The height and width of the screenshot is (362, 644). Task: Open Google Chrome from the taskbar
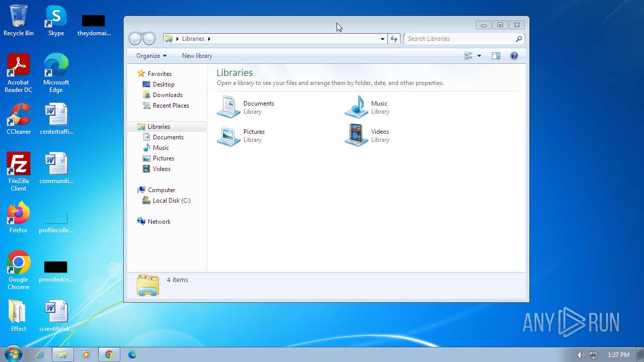(109, 354)
